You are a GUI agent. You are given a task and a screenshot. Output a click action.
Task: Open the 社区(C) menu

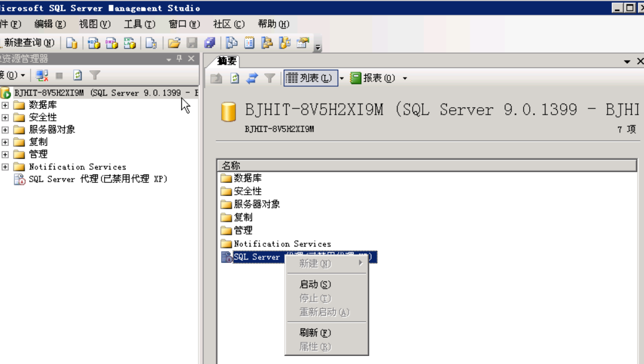229,24
